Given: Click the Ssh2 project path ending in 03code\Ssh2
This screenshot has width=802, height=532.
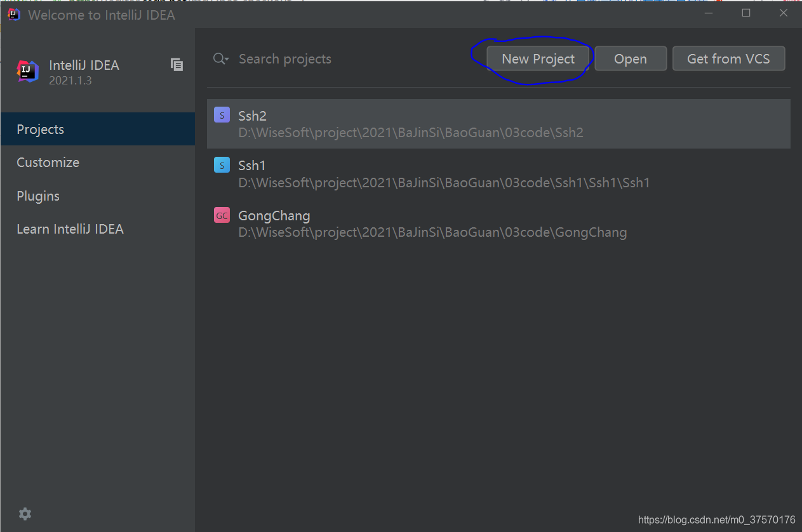Looking at the screenshot, I should 410,133.
